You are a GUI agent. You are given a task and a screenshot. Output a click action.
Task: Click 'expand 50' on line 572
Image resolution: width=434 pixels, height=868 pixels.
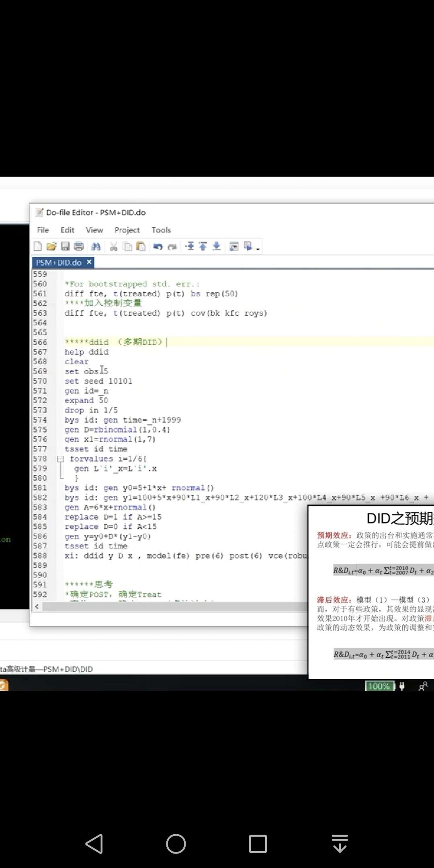point(86,400)
